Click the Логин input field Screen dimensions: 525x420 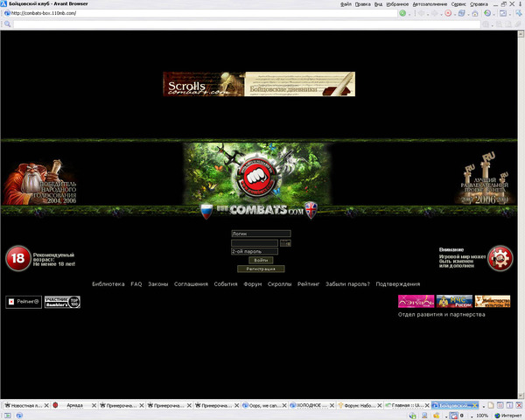pos(261,234)
